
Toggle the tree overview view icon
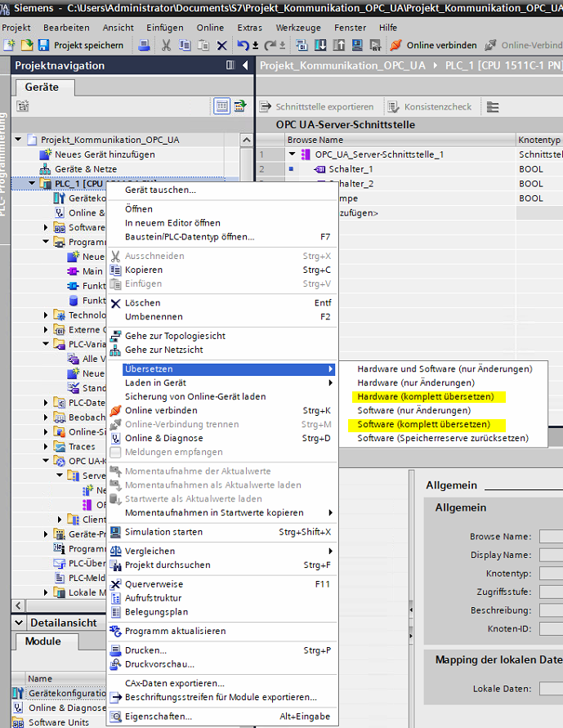click(x=222, y=106)
